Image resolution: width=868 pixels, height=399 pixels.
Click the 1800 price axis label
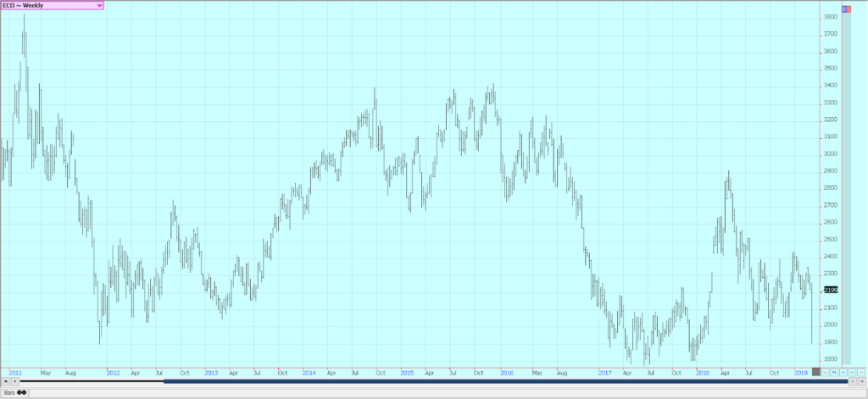click(x=831, y=359)
